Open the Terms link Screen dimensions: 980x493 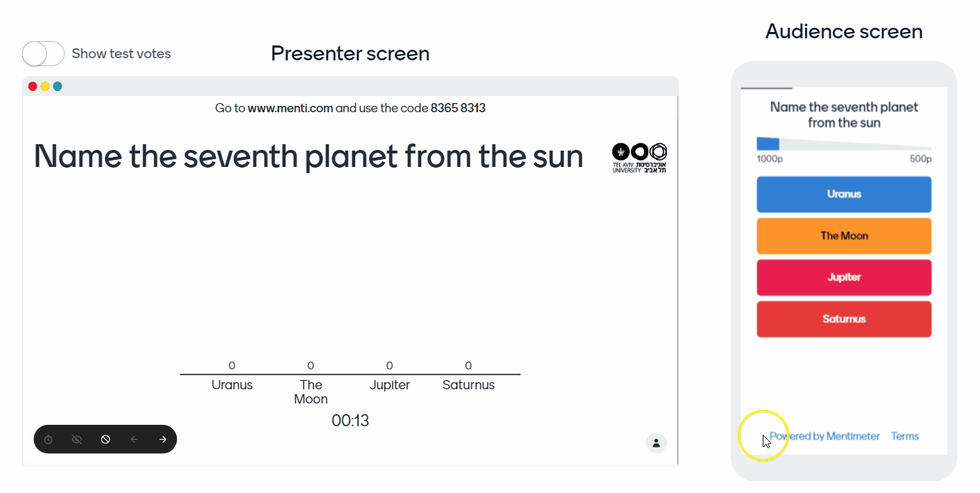905,436
